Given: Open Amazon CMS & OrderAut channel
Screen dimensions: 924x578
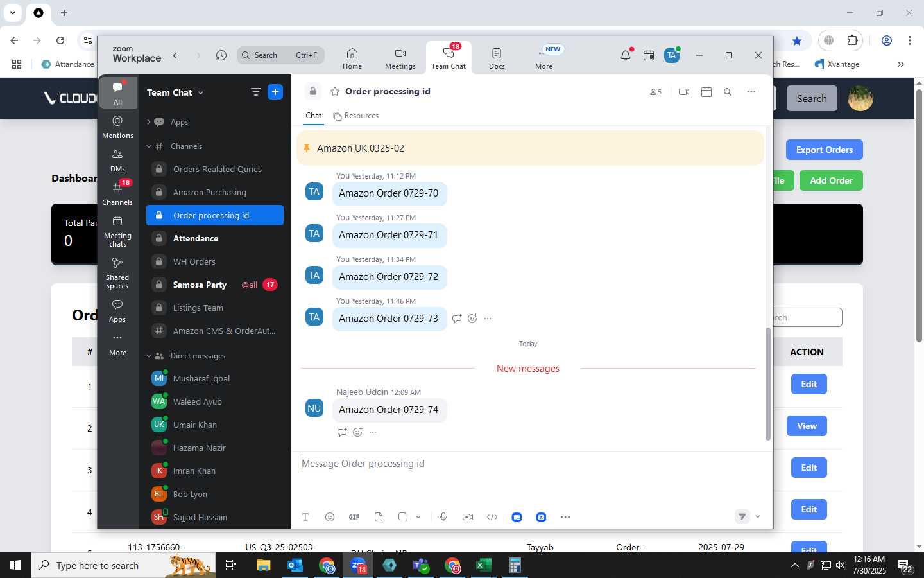Looking at the screenshot, I should click(x=215, y=331).
